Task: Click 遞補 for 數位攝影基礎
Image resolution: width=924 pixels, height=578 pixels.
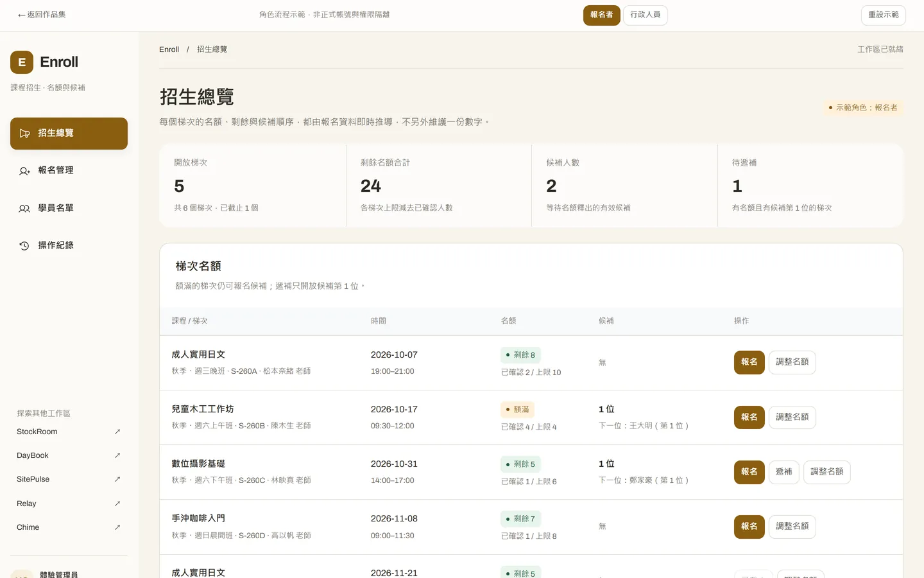Action: (783, 472)
